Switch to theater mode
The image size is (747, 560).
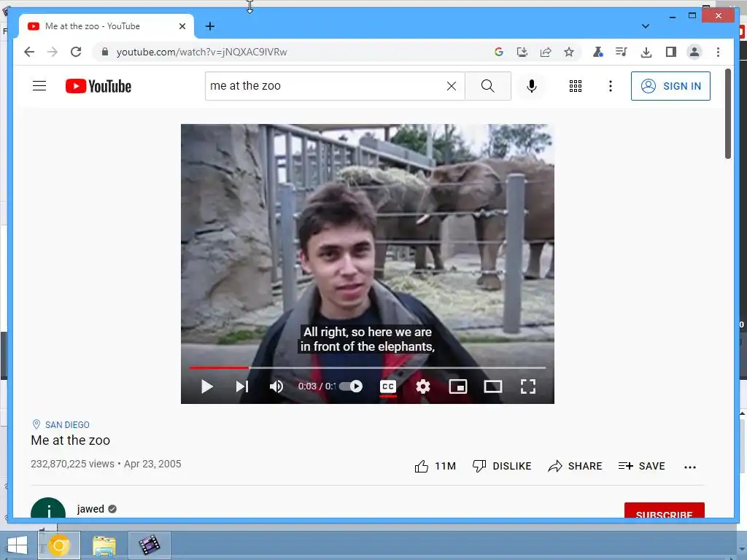[493, 386]
